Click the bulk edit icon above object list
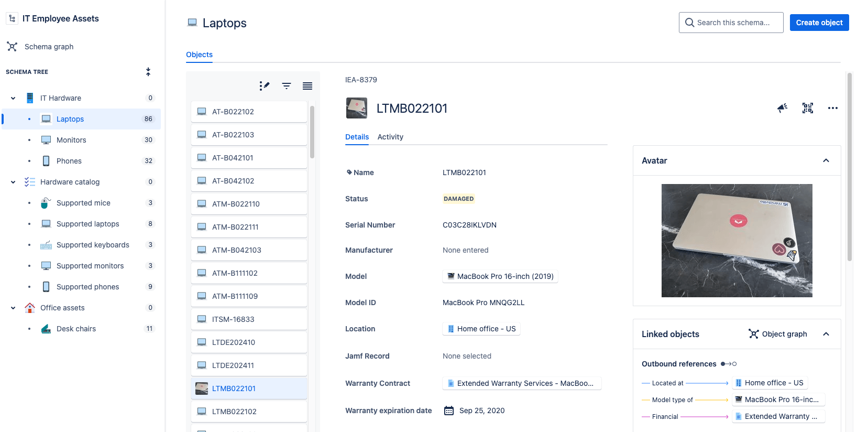The width and height of the screenshot is (868, 432). tap(265, 86)
